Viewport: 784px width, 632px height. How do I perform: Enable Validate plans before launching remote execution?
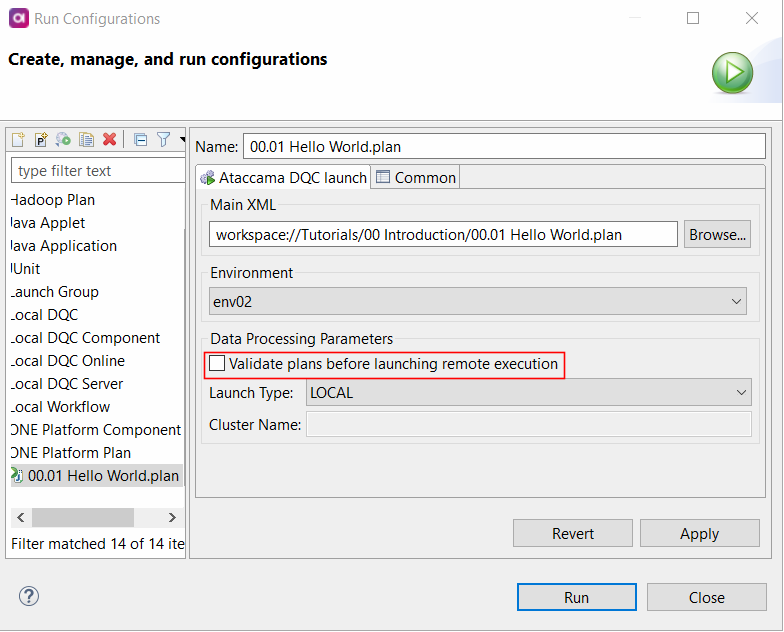pyautogui.click(x=217, y=364)
